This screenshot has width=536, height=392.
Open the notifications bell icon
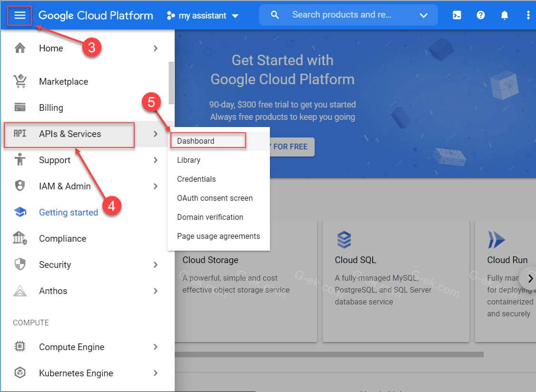tap(505, 15)
